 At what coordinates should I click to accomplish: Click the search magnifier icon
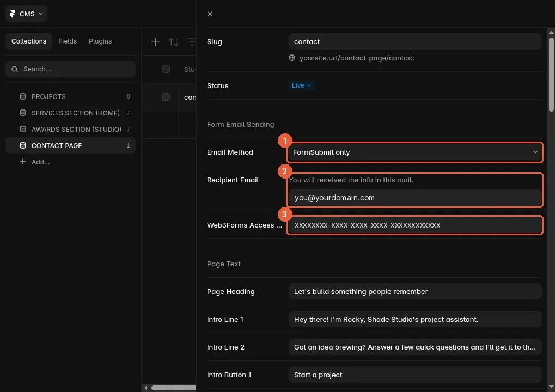coord(15,69)
